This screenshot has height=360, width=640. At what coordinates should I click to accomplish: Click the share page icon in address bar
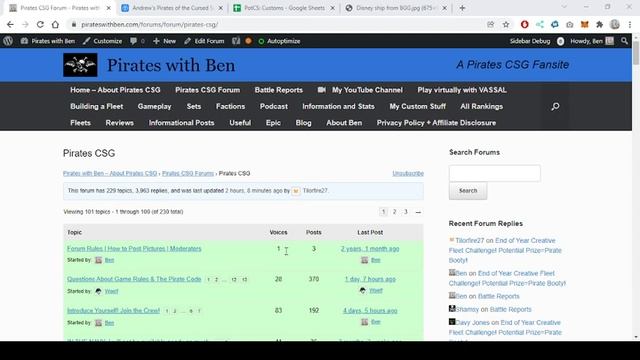[x=491, y=24]
